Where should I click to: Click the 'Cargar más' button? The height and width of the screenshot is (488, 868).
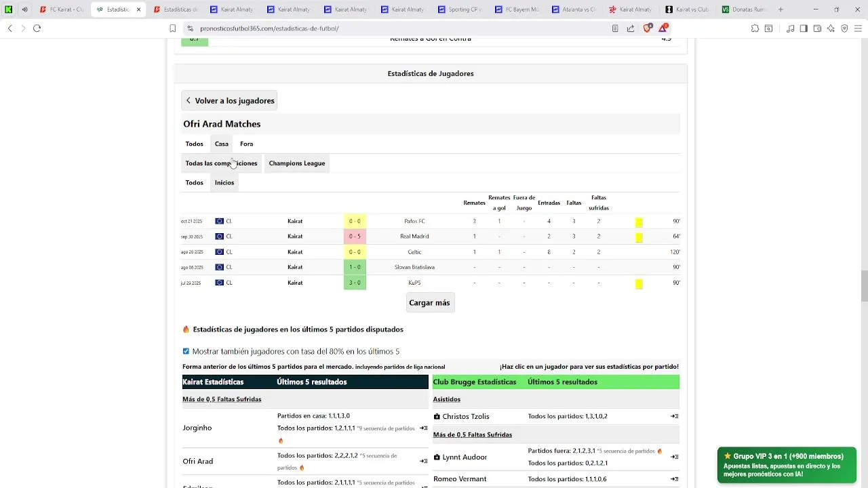pos(430,303)
